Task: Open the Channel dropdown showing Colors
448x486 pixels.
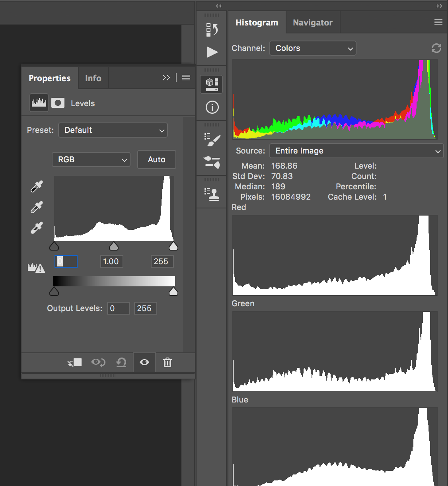Action: coord(313,48)
